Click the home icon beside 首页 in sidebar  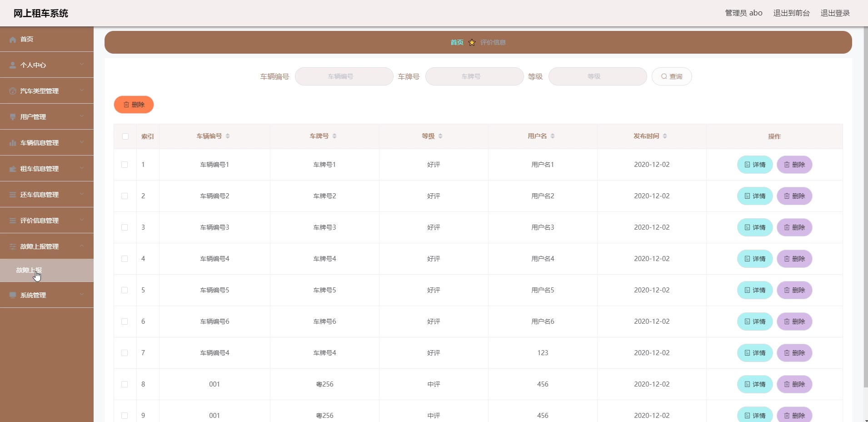tap(13, 40)
